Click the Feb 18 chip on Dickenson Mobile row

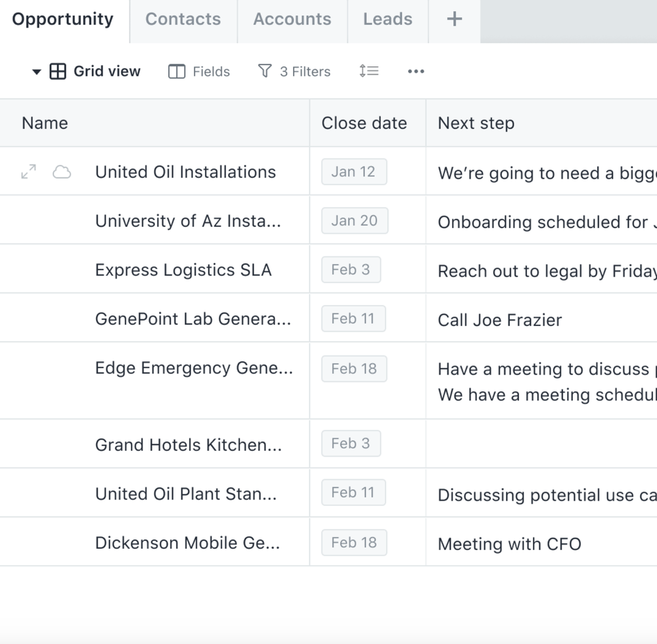tap(353, 542)
